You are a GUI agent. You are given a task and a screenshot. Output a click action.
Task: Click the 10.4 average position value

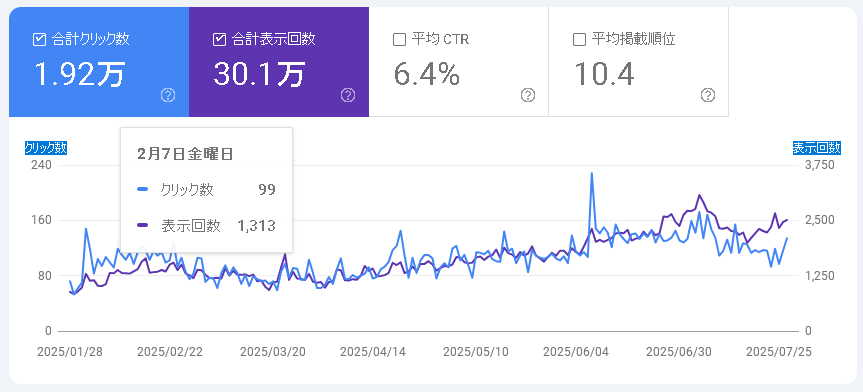tap(604, 74)
